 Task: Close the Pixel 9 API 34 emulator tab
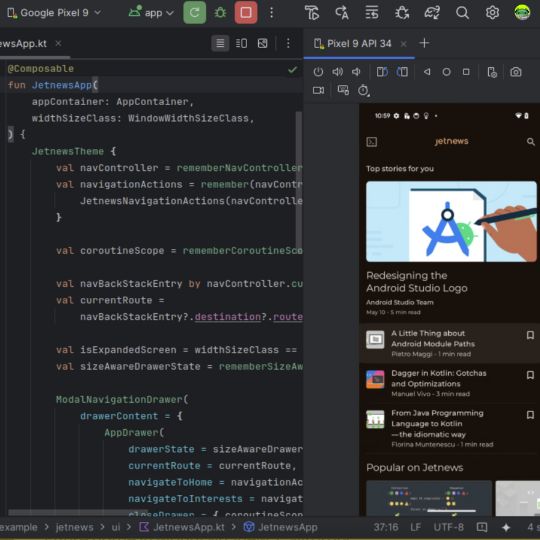coord(403,44)
